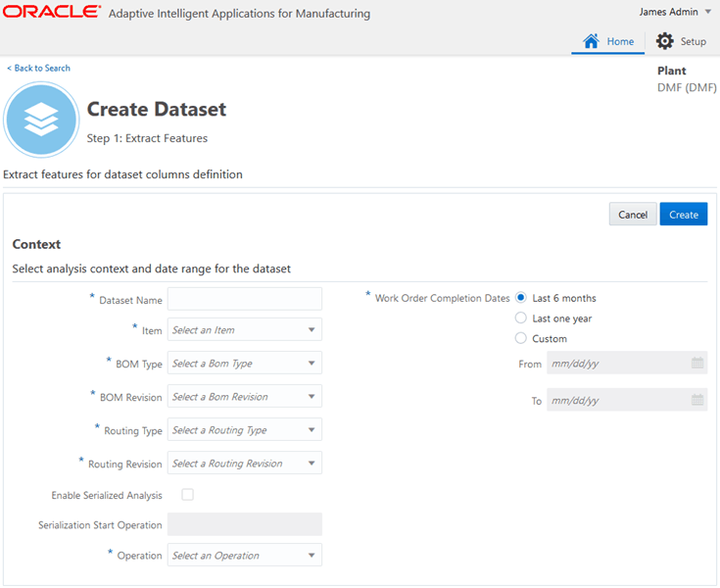Open the From date calendar icon
The width and height of the screenshot is (720, 588).
coord(697,363)
